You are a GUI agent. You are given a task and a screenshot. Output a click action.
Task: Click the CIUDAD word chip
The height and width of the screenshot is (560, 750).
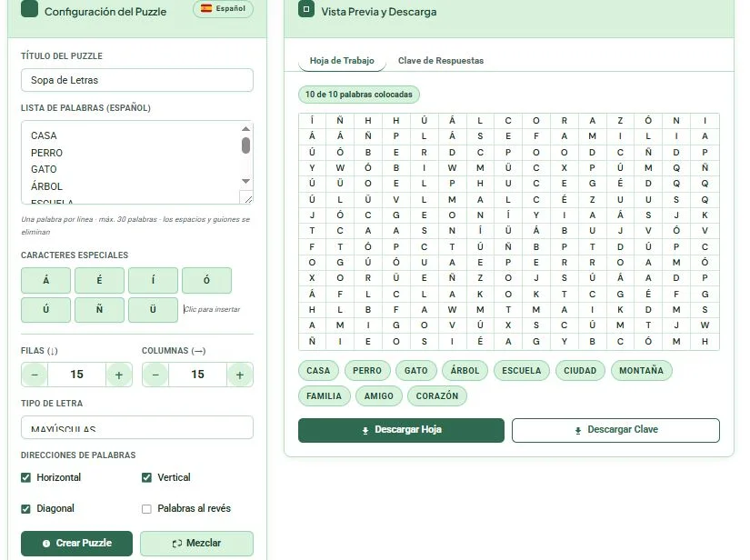(x=580, y=370)
